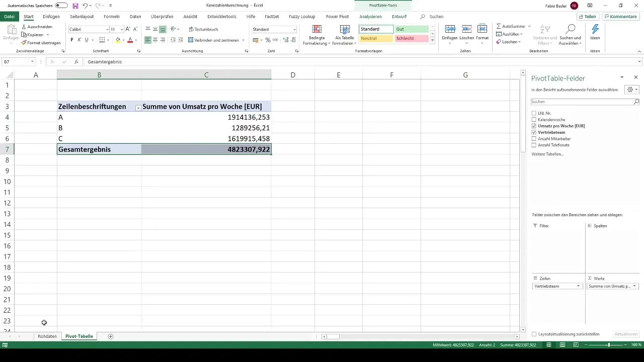Check the Anzahl Telefonate field checkbox

click(534, 145)
